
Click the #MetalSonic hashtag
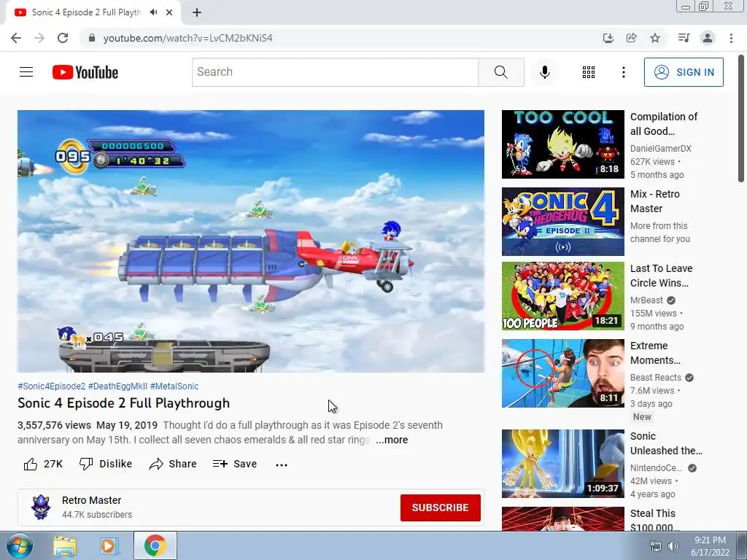174,386
